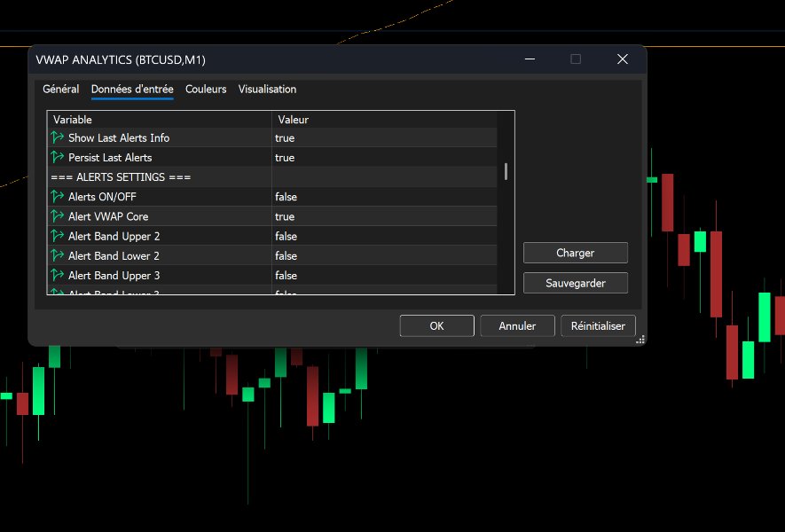Click the icon beside Alerts ON/OFF
The image size is (785, 532).
[57, 197]
